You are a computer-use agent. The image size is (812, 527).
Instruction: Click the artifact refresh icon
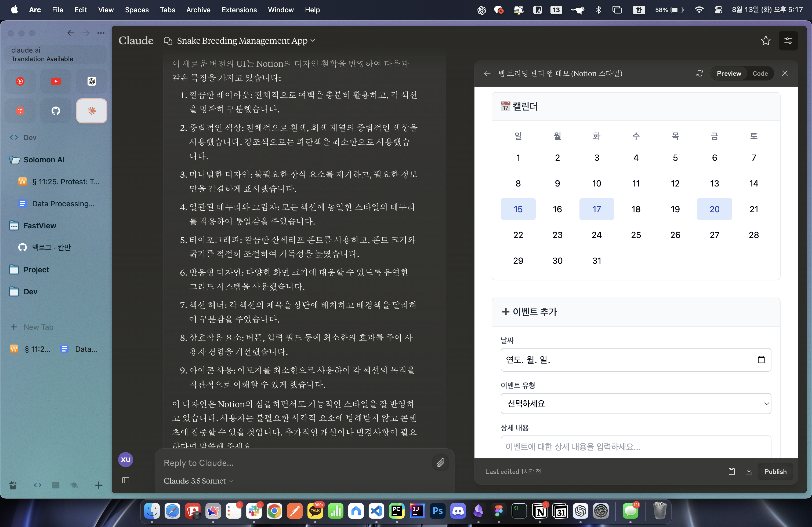click(699, 73)
